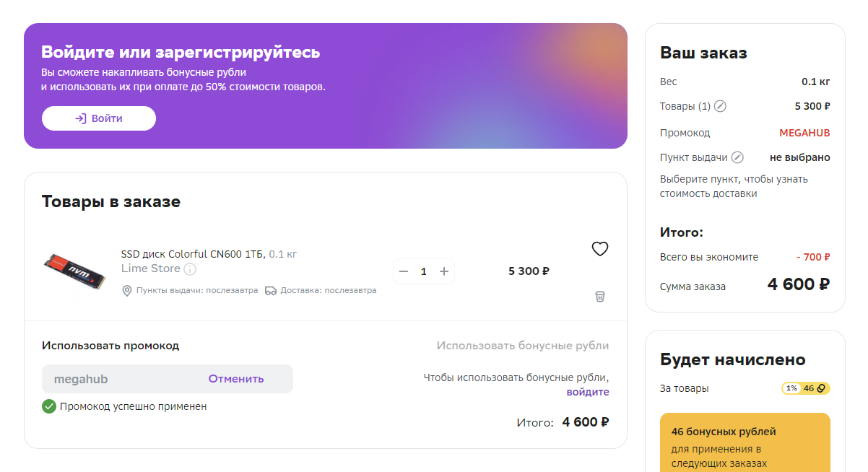Viewport: 868px width, 472px height.
Task: Click the green promo code success checkmark
Action: pyautogui.click(x=49, y=406)
